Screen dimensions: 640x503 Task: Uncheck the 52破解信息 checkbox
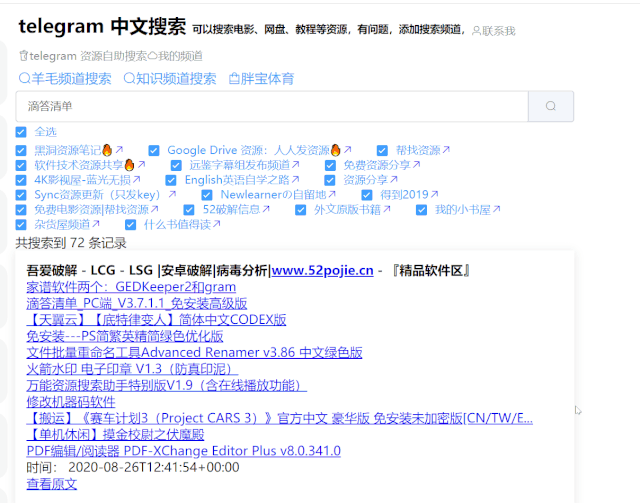(189, 210)
